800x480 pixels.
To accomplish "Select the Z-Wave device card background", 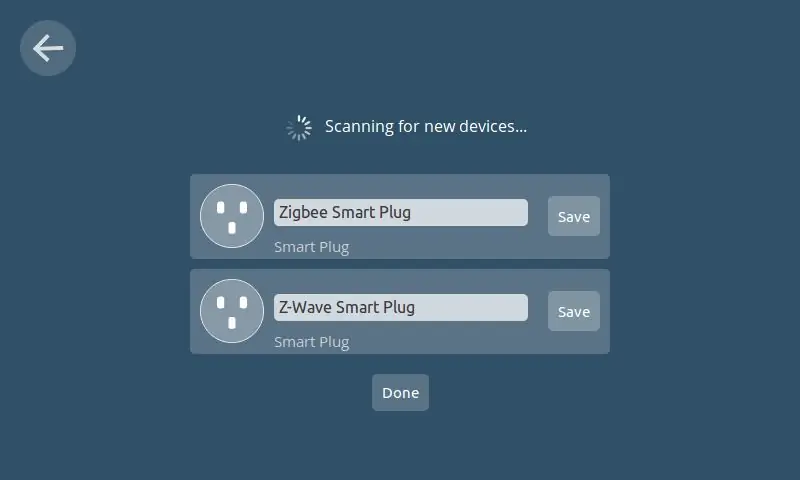I will [400, 311].
